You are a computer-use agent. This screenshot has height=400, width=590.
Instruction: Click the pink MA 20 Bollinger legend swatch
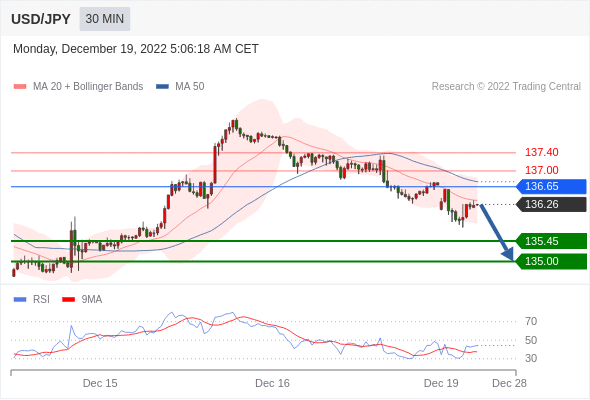20,87
